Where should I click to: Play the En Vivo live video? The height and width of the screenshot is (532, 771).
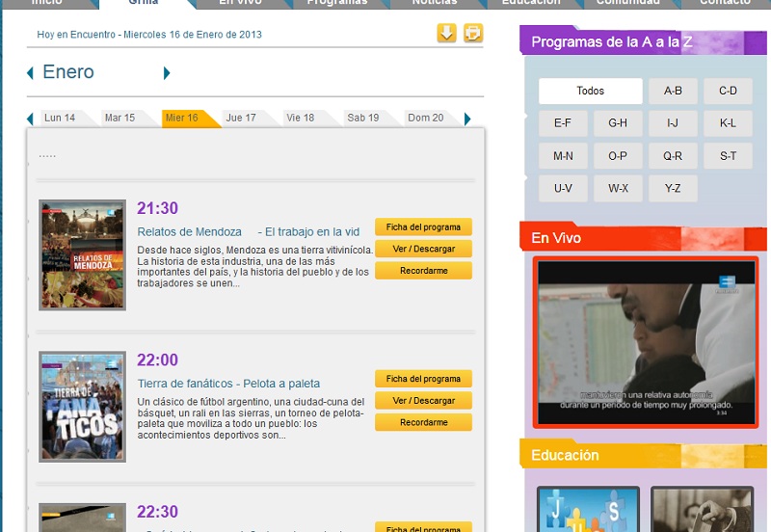point(633,342)
